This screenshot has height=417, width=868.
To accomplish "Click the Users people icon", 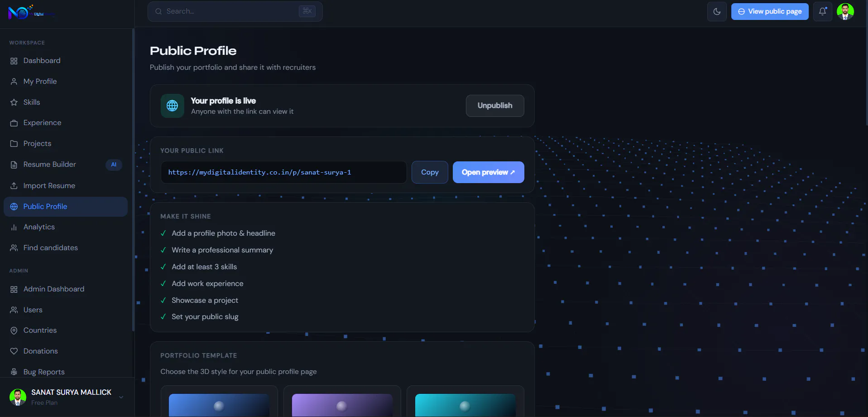I will [x=14, y=310].
